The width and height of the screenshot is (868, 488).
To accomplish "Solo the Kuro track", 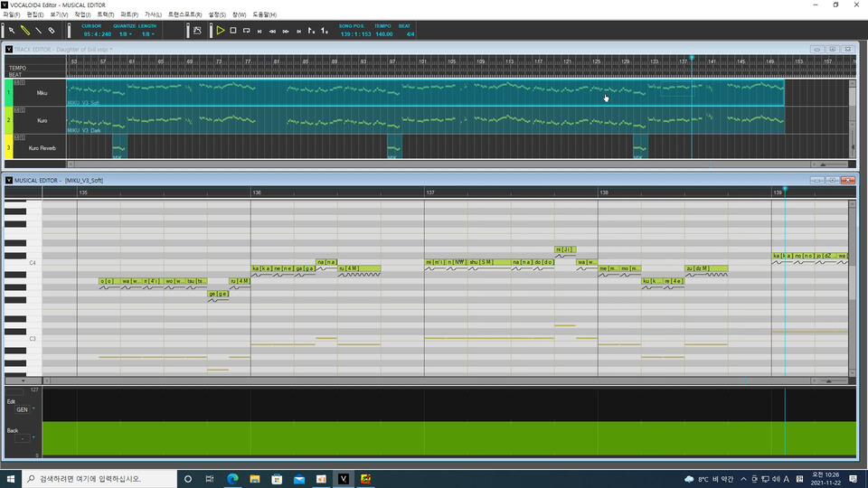I will pos(22,110).
